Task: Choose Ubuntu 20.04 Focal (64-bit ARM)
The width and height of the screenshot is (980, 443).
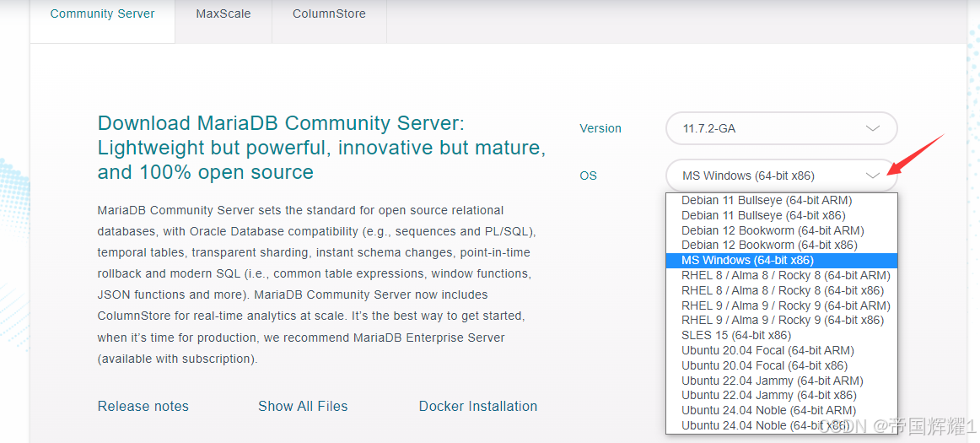Action: coord(782,350)
